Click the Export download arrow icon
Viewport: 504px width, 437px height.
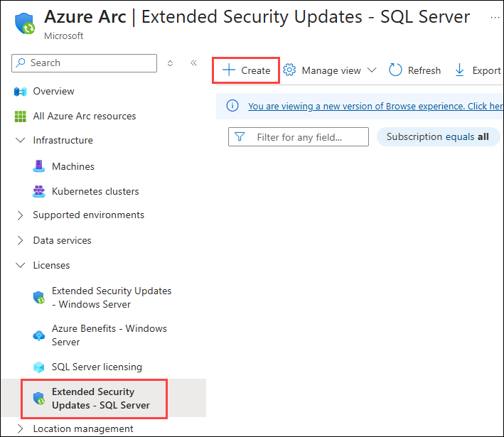(x=460, y=70)
